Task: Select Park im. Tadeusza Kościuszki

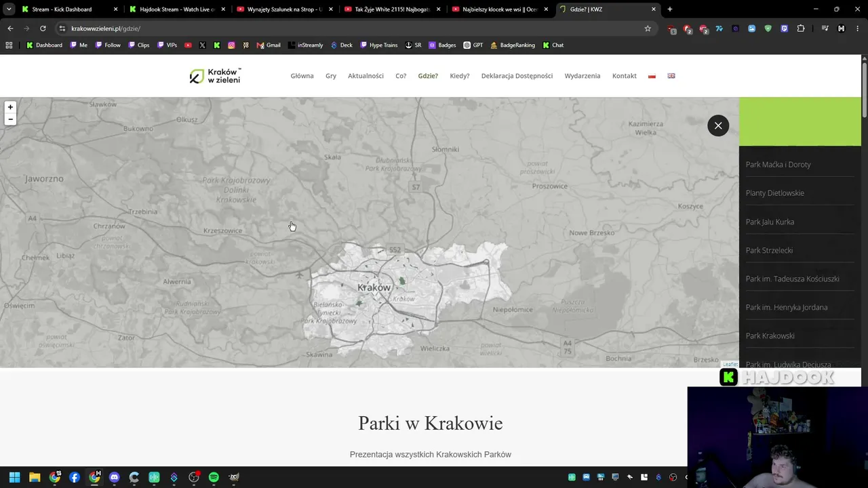Action: [x=792, y=279]
